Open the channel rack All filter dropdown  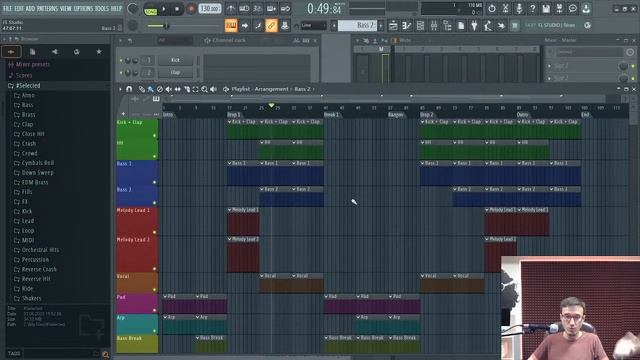[175, 40]
